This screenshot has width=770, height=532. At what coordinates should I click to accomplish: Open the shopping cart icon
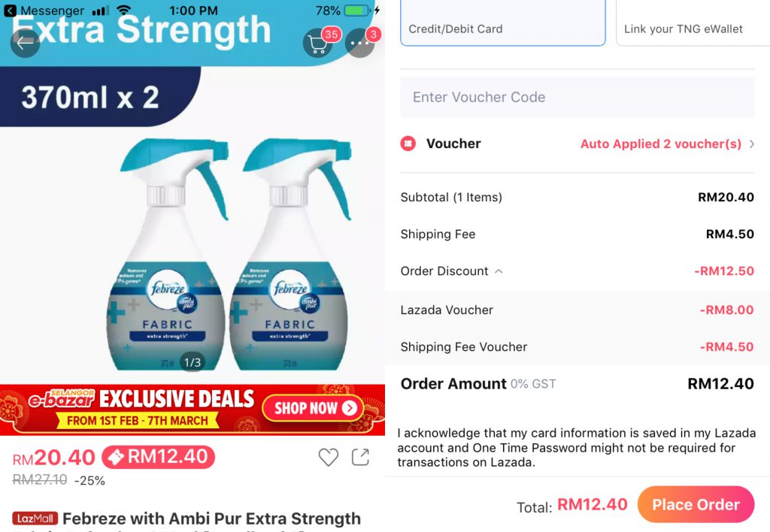(x=318, y=44)
